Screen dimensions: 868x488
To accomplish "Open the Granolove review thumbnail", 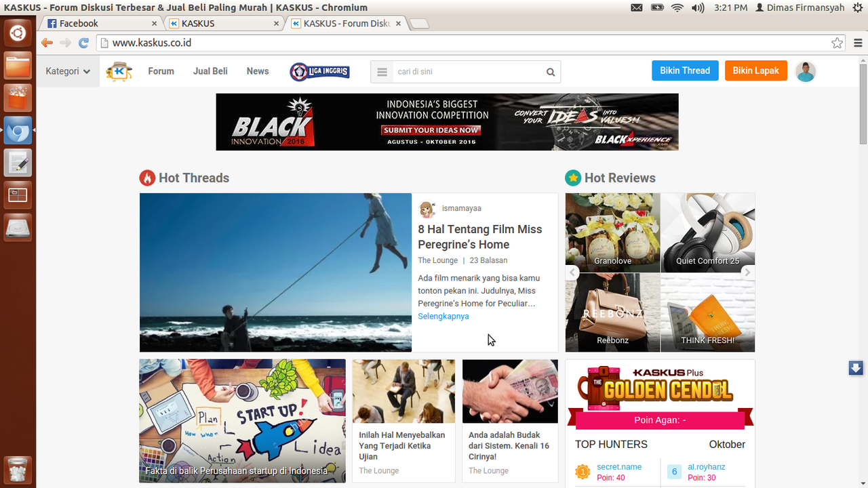I will click(612, 232).
